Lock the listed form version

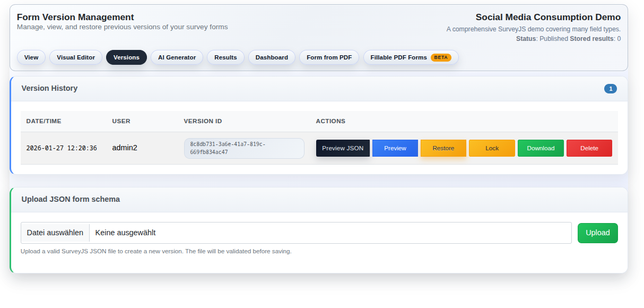[491, 148]
